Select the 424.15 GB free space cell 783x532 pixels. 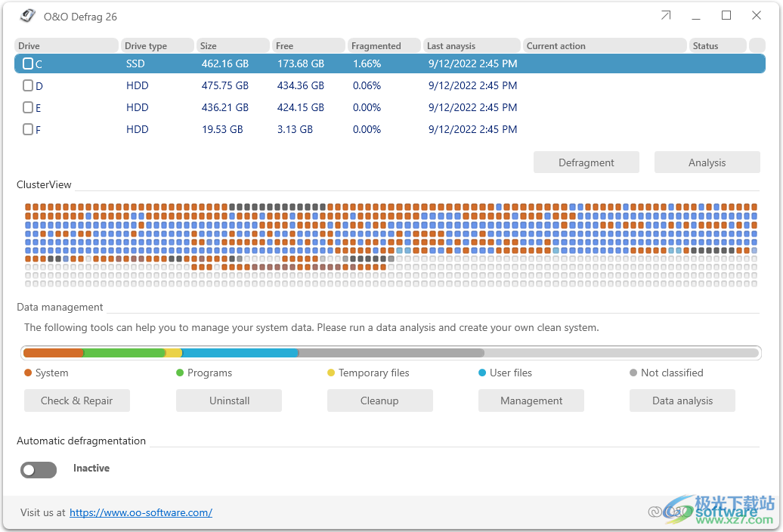pos(301,107)
